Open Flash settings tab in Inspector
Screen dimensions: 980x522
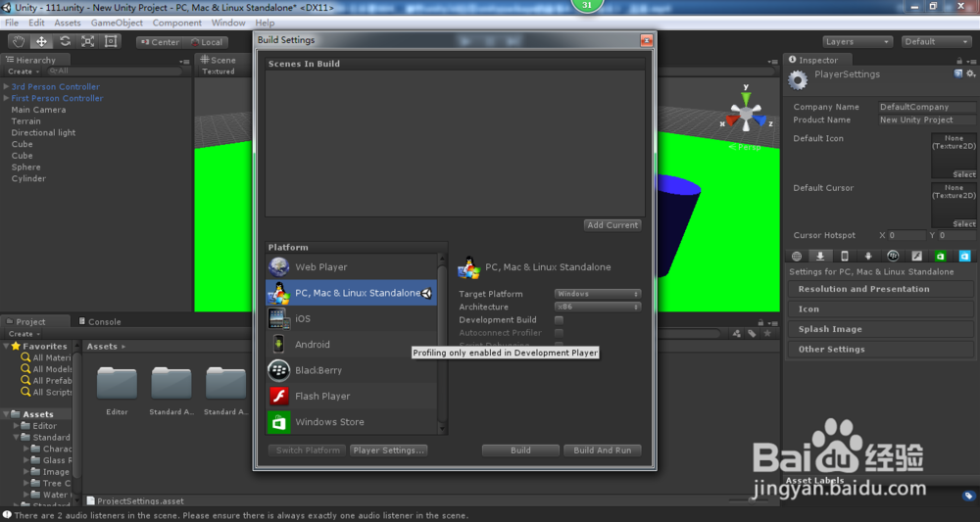(917, 256)
